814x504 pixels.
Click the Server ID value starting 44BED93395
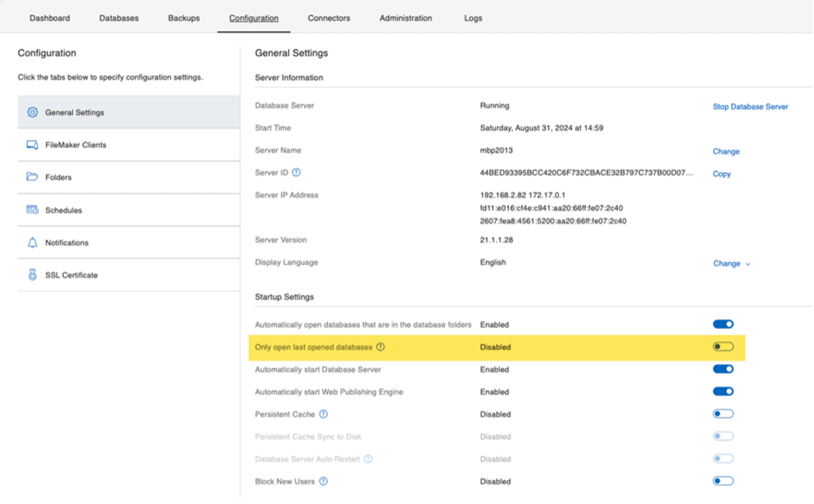click(x=586, y=173)
